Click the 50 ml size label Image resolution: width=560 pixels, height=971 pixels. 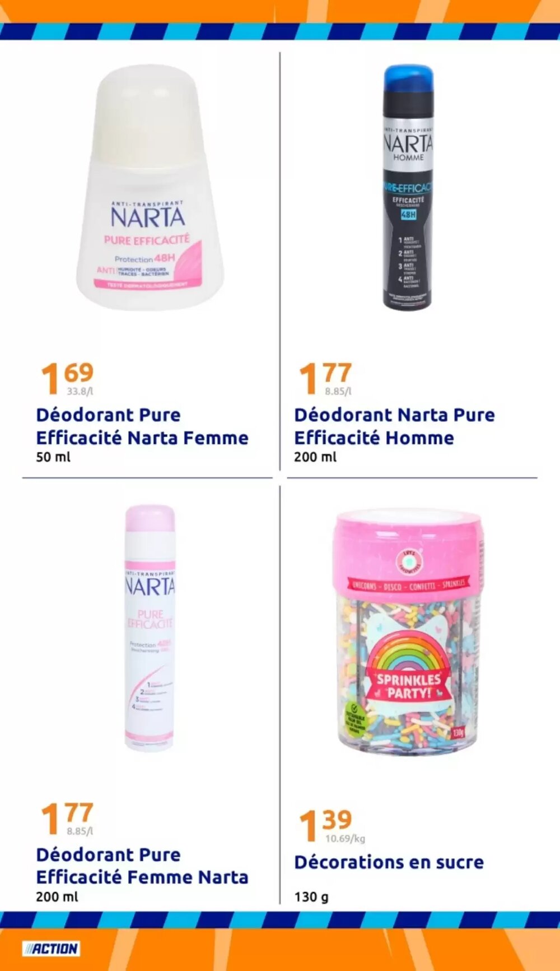click(53, 457)
